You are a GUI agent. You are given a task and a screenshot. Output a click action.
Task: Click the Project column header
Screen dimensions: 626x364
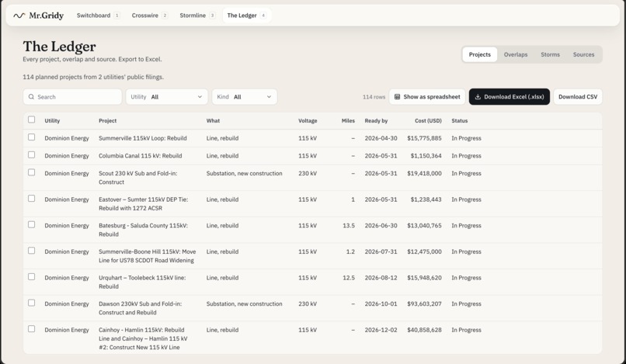[108, 120]
